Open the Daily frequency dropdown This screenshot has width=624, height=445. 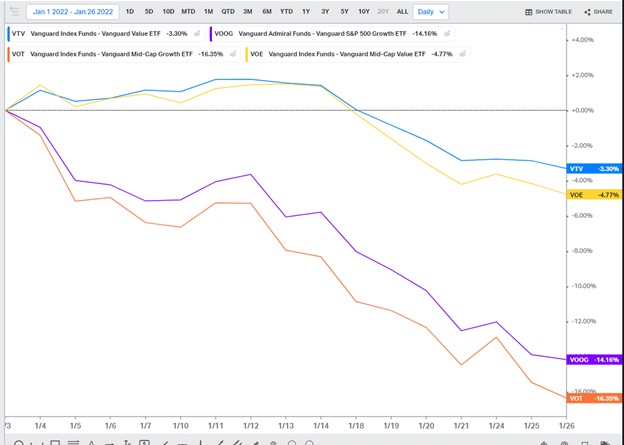pyautogui.click(x=431, y=12)
